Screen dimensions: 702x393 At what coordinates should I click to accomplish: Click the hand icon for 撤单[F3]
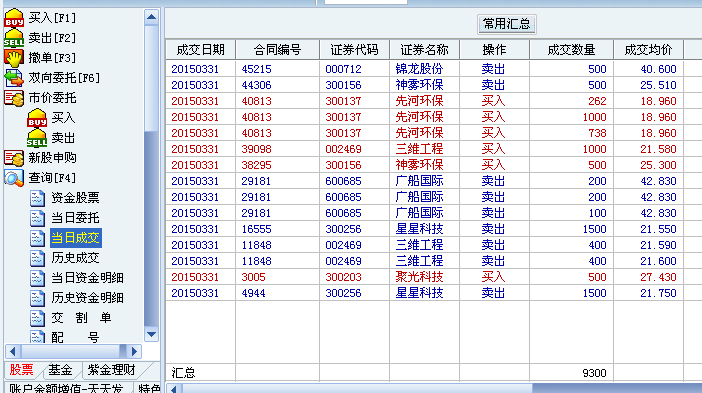[x=14, y=58]
